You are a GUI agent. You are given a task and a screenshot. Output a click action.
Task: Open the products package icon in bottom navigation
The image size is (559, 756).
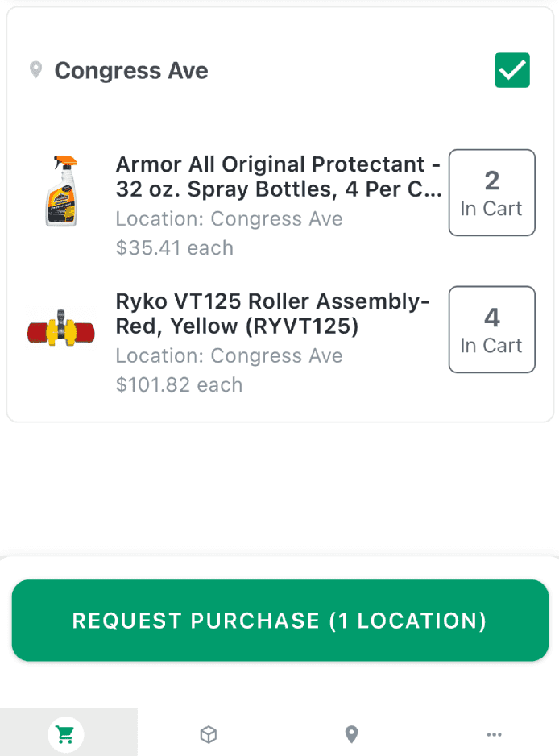[208, 733]
